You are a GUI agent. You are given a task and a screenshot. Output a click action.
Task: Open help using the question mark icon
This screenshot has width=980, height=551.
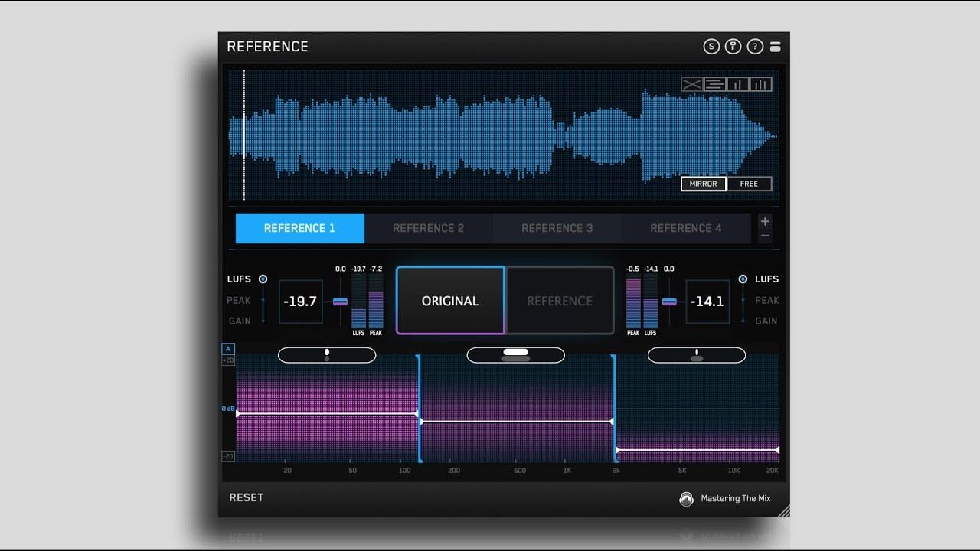coord(754,46)
